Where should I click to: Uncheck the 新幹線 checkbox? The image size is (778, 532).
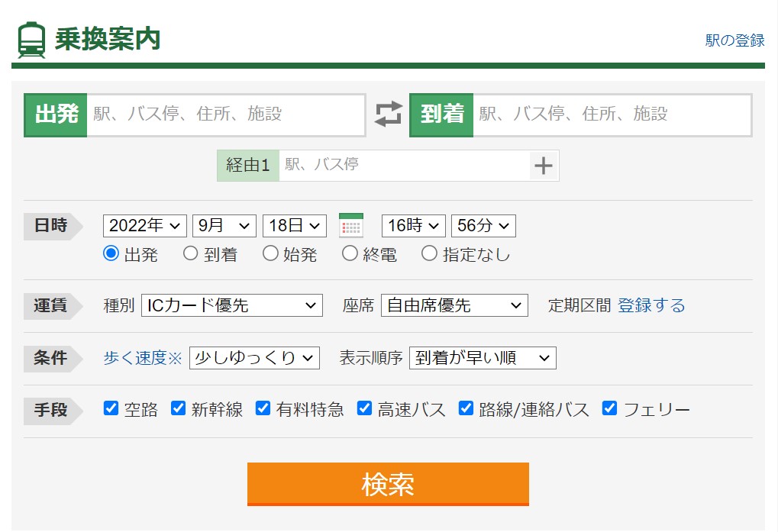point(179,408)
